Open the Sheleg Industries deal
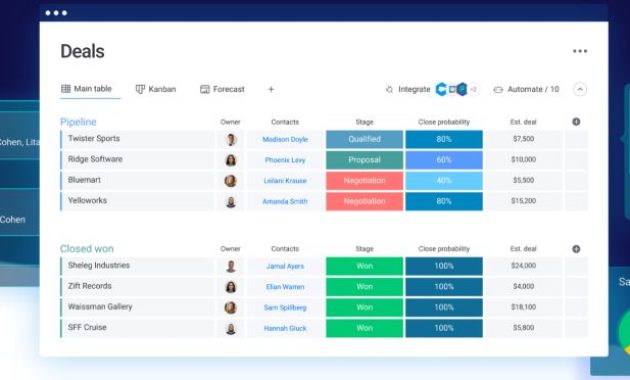 [99, 265]
